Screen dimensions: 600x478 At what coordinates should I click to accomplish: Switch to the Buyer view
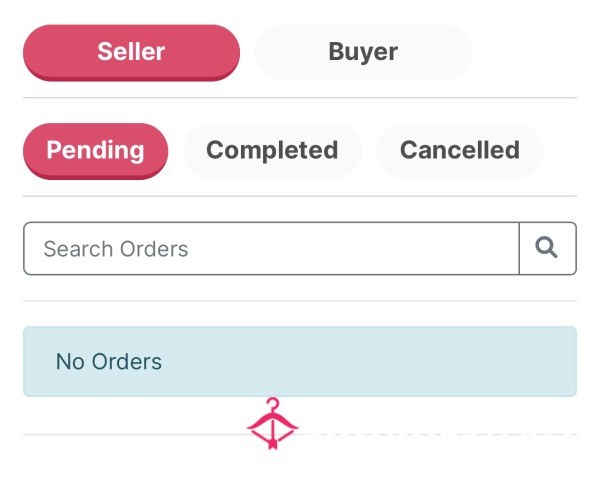coord(363,52)
